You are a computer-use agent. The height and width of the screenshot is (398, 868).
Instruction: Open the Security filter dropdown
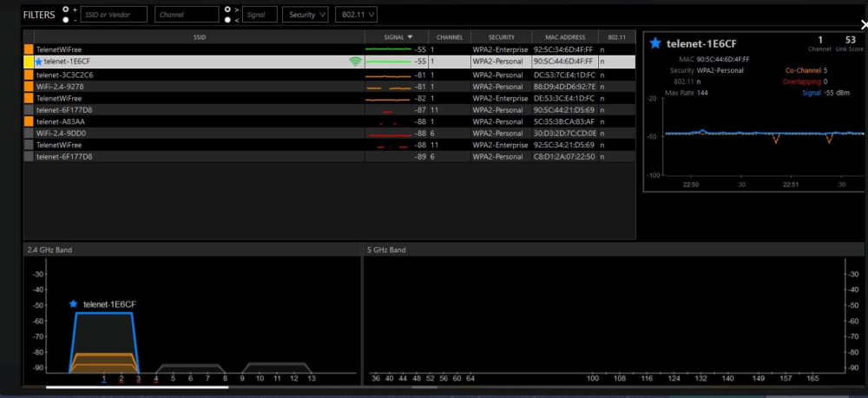(x=305, y=15)
